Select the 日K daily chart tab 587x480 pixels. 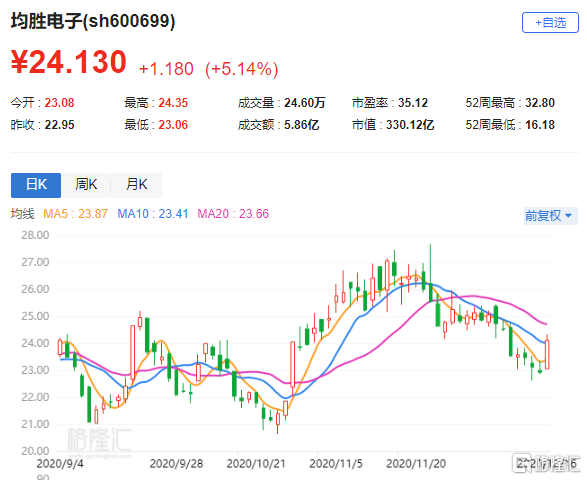click(x=36, y=185)
